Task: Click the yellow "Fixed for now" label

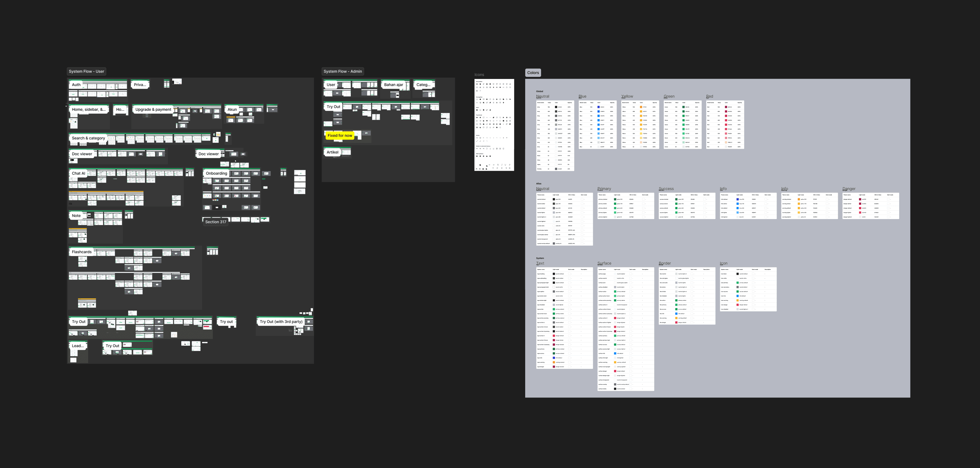Action: pos(339,135)
